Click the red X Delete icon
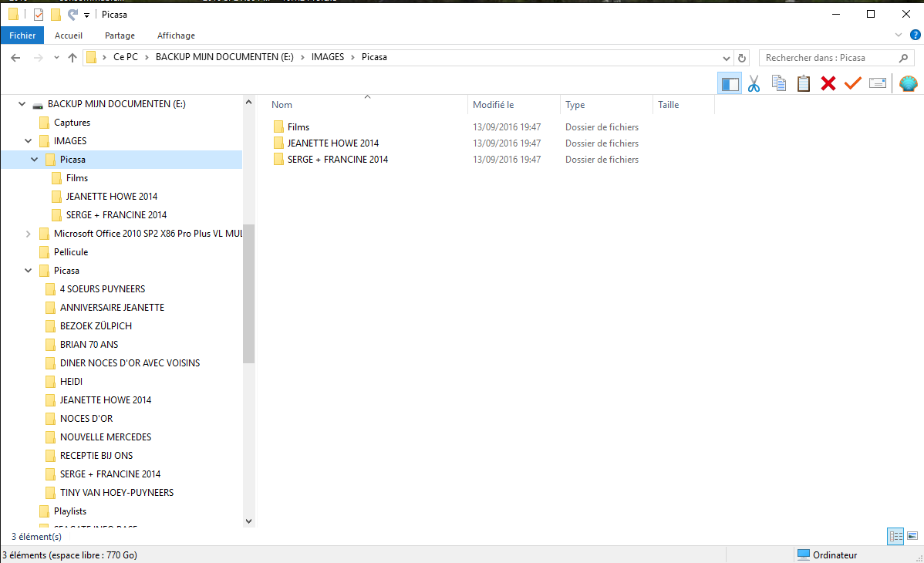This screenshot has width=924, height=563. click(828, 84)
